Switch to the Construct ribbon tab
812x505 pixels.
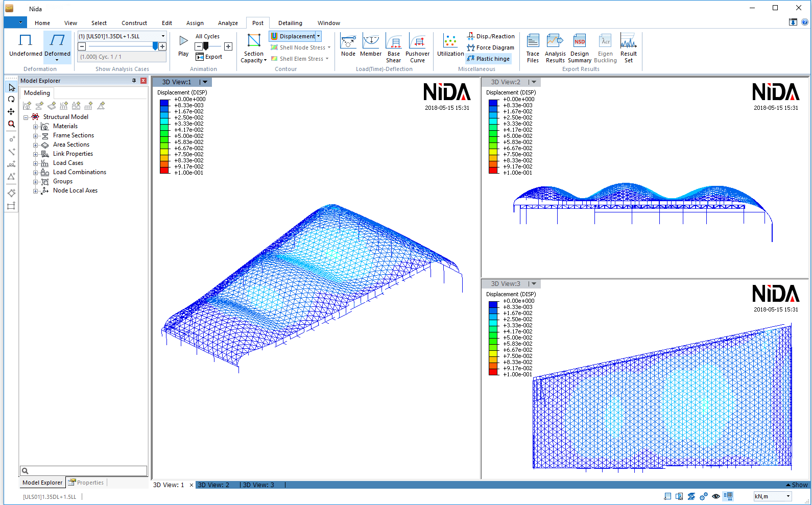(x=134, y=23)
